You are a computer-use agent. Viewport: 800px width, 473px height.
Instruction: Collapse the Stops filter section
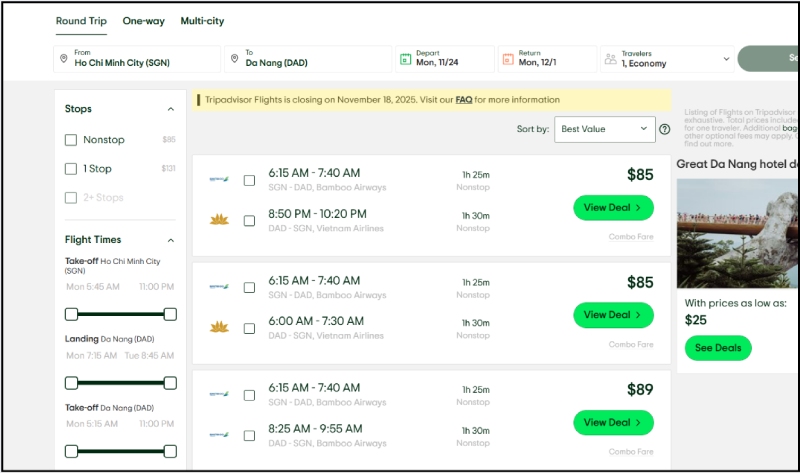[171, 109]
